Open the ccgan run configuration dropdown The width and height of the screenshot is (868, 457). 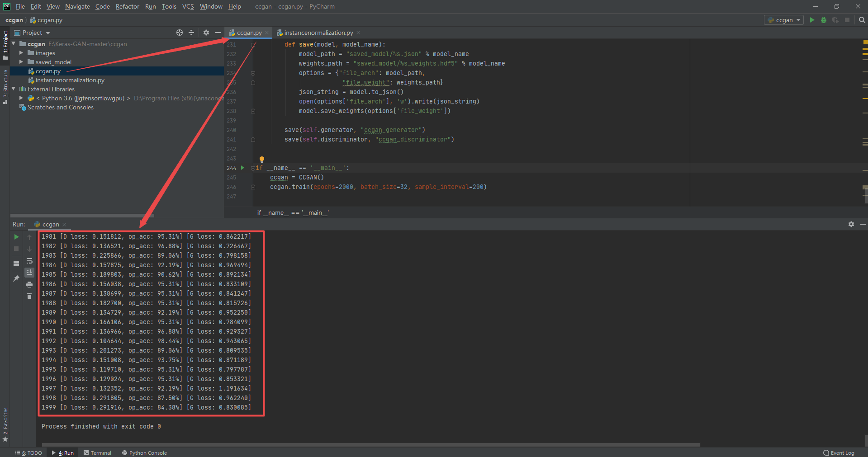coord(784,20)
